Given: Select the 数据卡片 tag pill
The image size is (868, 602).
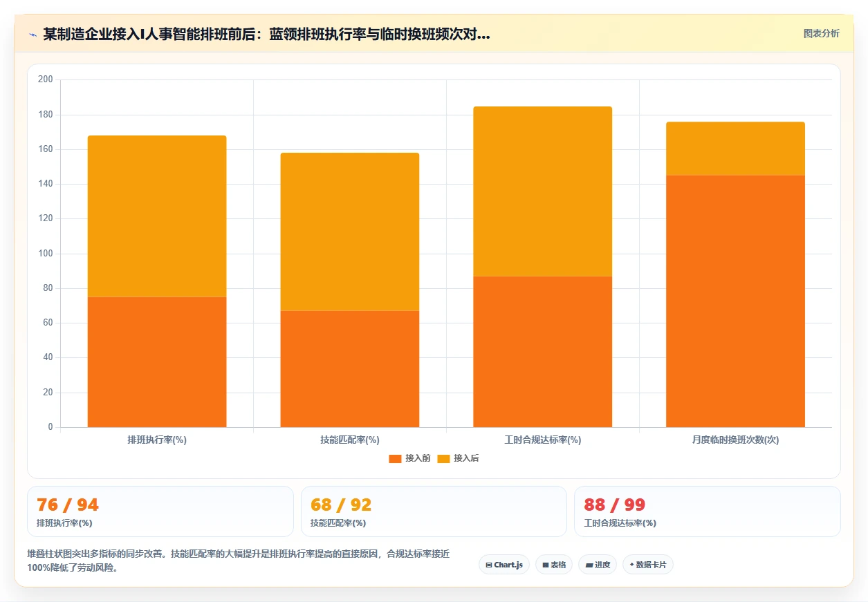Looking at the screenshot, I should pyautogui.click(x=648, y=565).
